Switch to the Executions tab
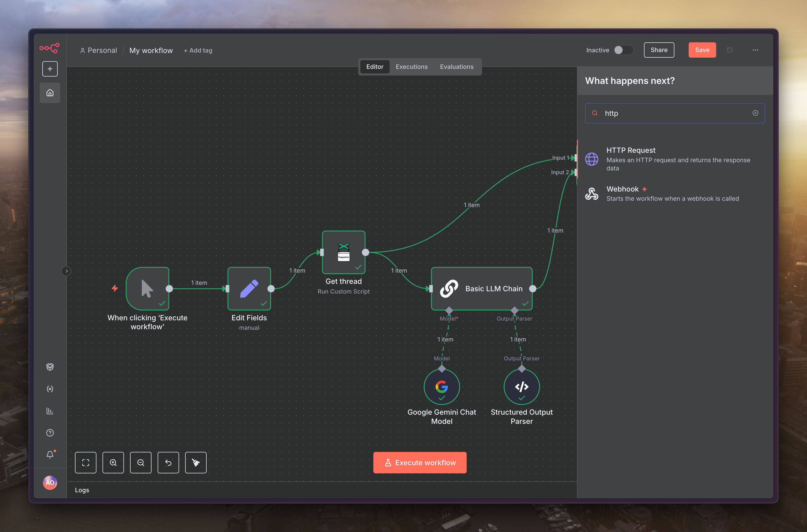Screen dimensions: 807x532 click(x=411, y=67)
